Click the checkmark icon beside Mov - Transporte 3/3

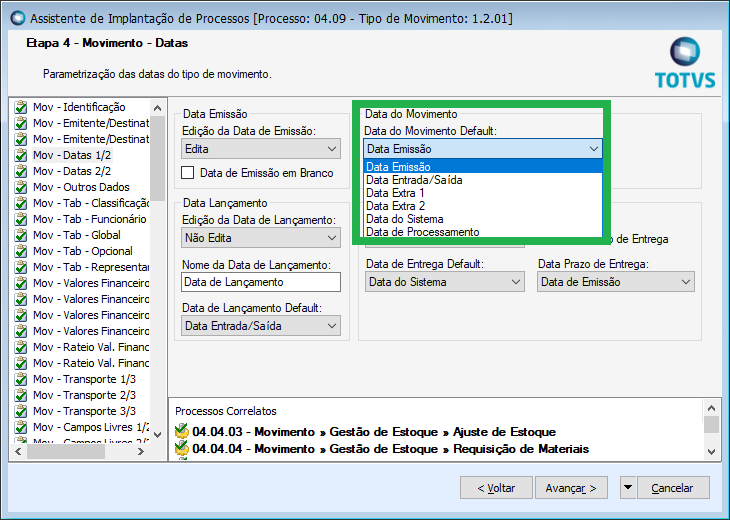click(20, 412)
